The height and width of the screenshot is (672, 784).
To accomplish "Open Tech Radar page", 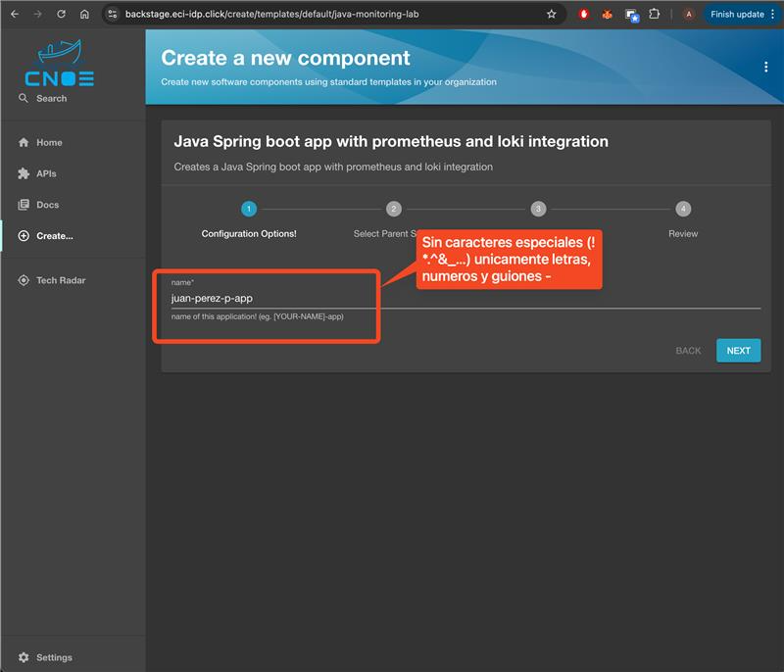I will click(x=60, y=280).
